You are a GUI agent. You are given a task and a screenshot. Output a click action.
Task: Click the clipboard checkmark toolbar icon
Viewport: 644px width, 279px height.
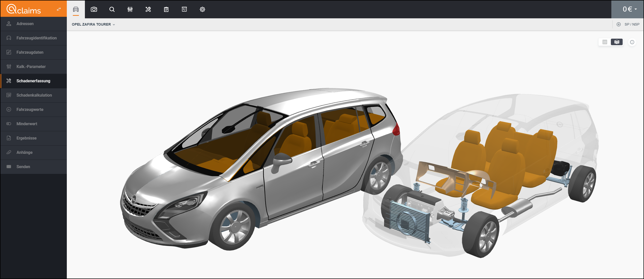coord(166,9)
